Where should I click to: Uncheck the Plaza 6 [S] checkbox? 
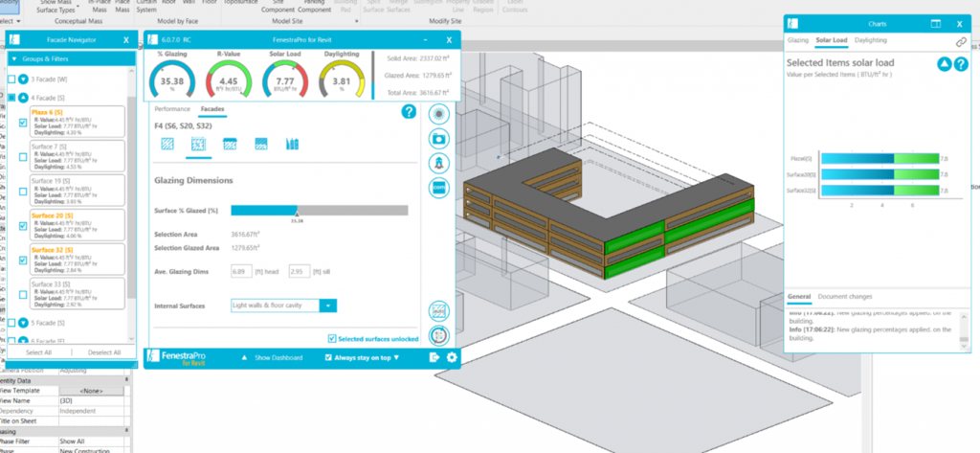pyautogui.click(x=23, y=123)
